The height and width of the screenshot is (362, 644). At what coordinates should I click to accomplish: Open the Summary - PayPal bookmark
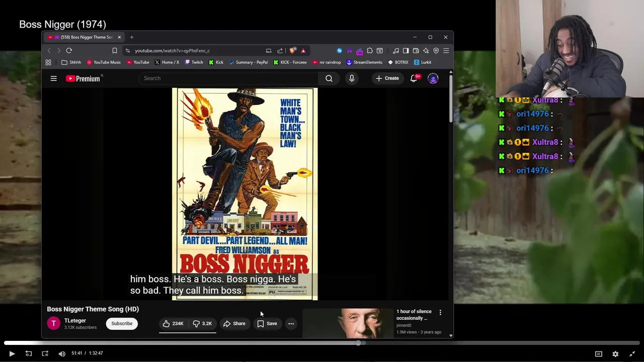248,62
